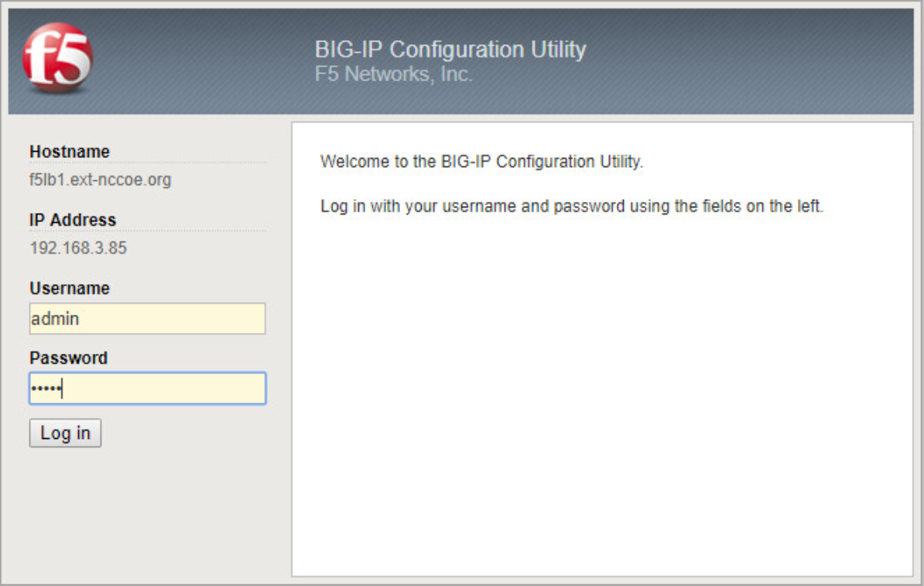The image size is (924, 586).
Task: Select the 192.168.3.85 IP address value
Action: [x=78, y=248]
